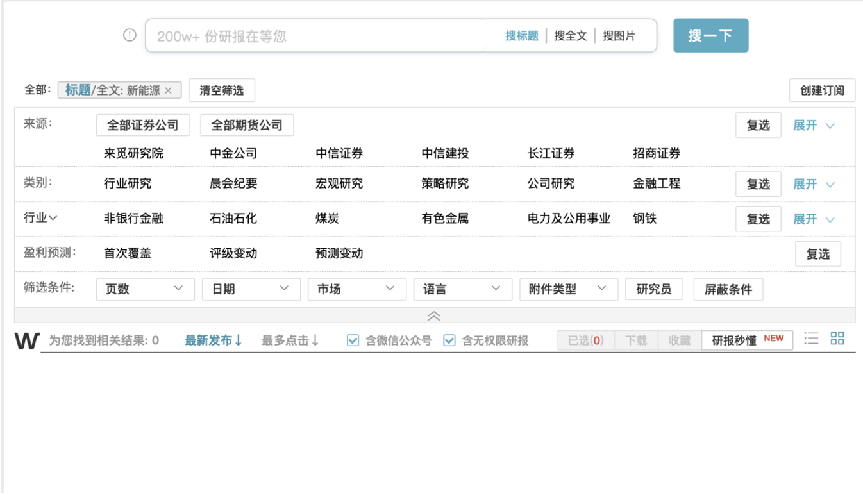
Task: Collapse filter panel with double-chevron bar
Action: 434,315
